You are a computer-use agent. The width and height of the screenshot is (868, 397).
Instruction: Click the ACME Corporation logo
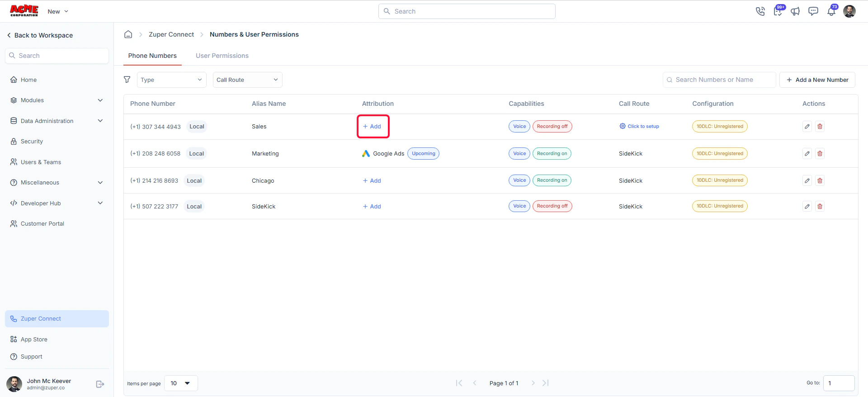[24, 11]
